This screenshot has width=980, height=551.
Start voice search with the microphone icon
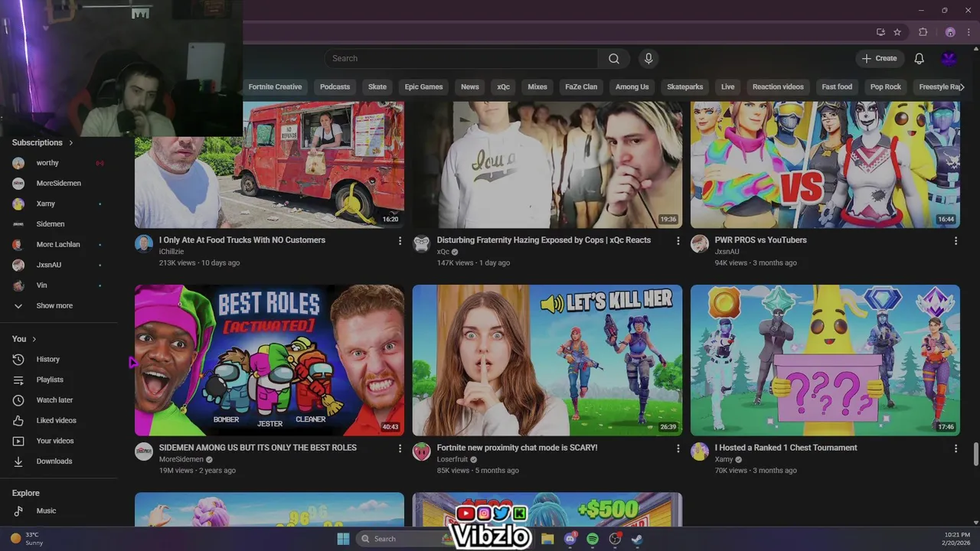coord(648,58)
